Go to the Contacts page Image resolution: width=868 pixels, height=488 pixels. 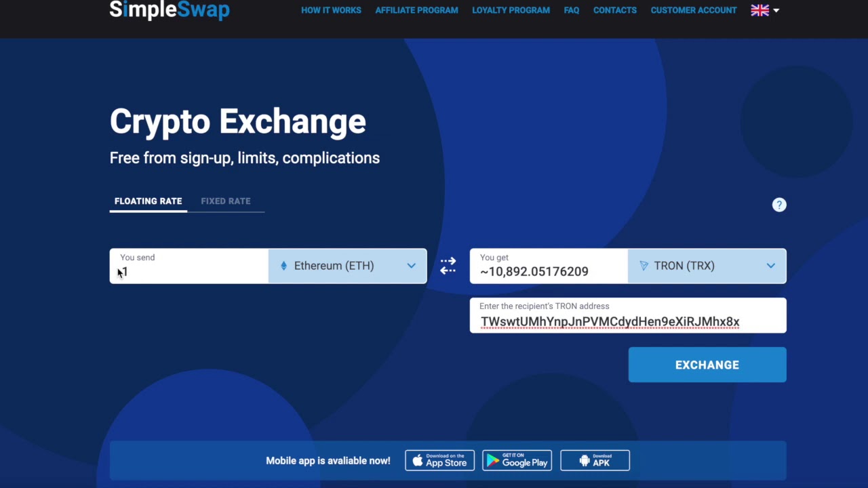pyautogui.click(x=615, y=10)
